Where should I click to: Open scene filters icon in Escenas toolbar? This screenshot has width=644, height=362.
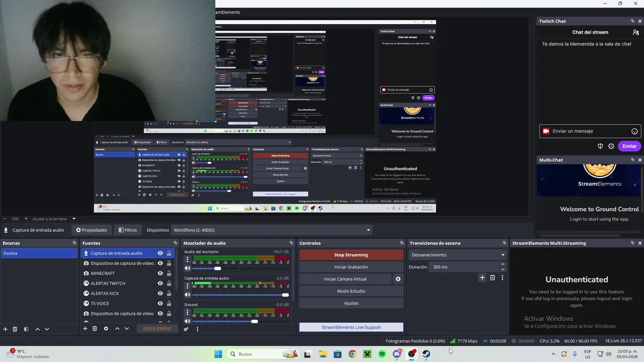coord(26,329)
